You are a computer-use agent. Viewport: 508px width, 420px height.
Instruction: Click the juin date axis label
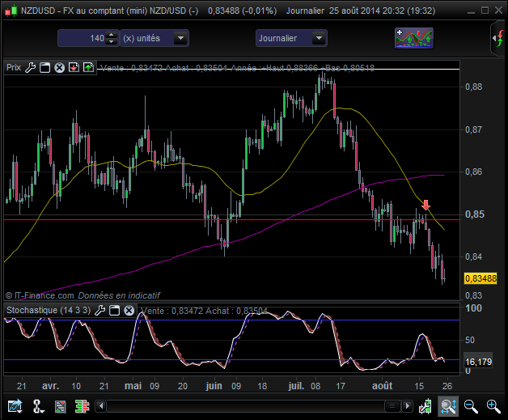coord(214,386)
